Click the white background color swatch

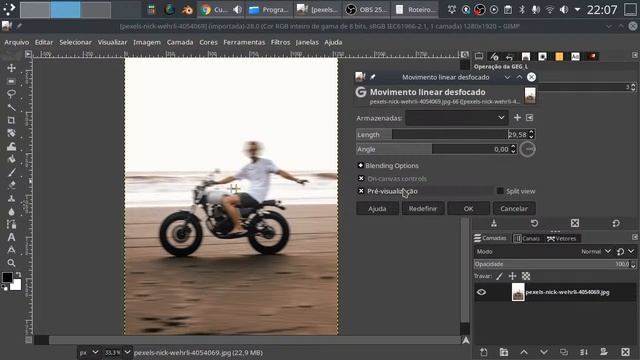click(x=16, y=285)
